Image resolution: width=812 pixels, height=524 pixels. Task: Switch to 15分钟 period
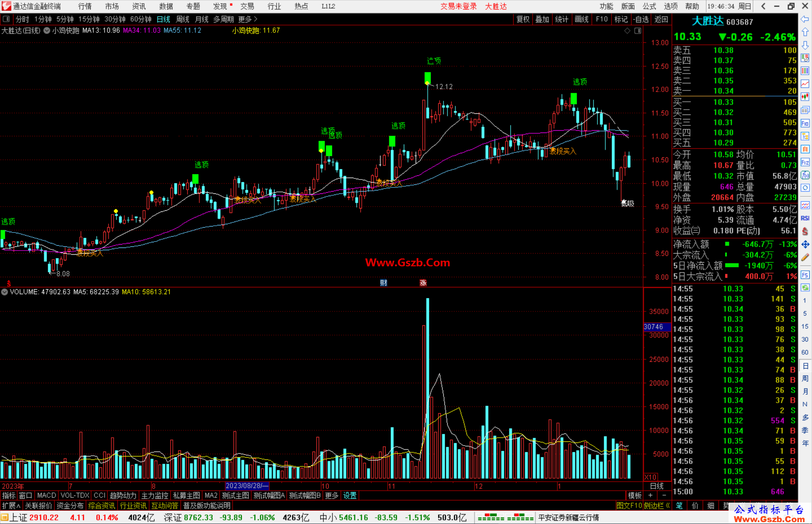coord(89,19)
